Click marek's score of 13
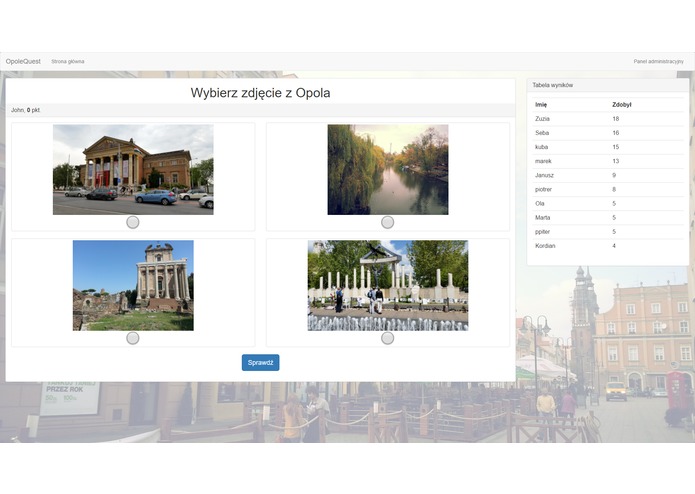 [x=616, y=161]
